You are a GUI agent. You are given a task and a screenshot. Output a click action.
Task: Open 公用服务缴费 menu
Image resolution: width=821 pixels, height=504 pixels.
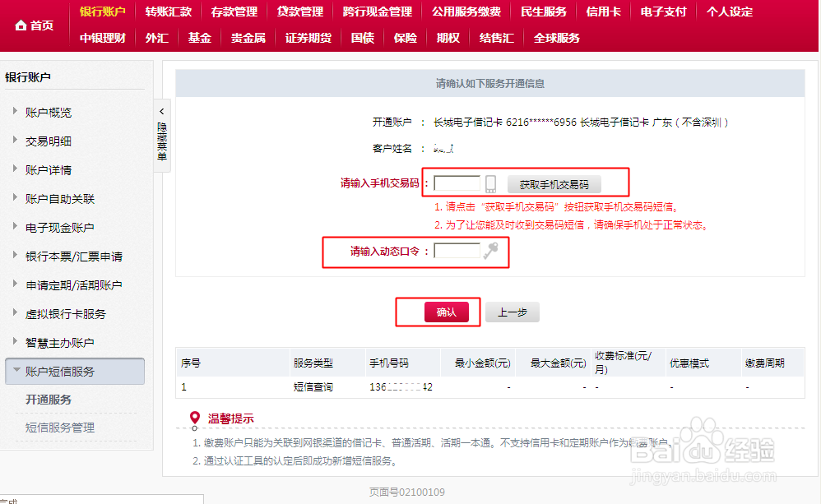click(x=466, y=12)
